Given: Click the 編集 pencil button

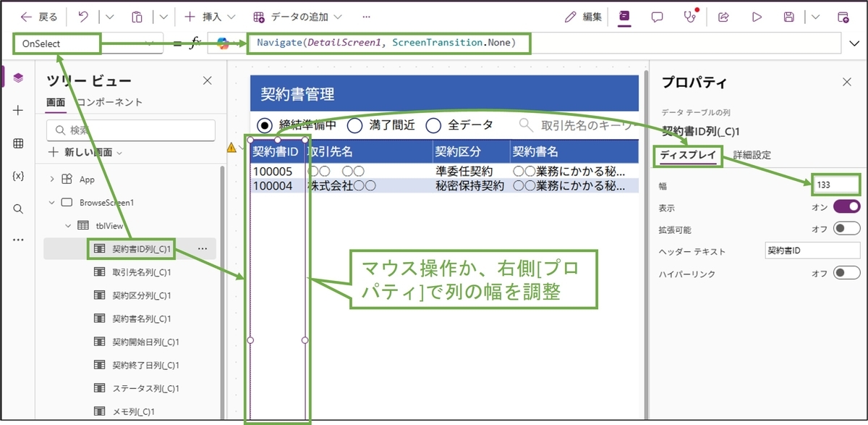Looking at the screenshot, I should (584, 17).
